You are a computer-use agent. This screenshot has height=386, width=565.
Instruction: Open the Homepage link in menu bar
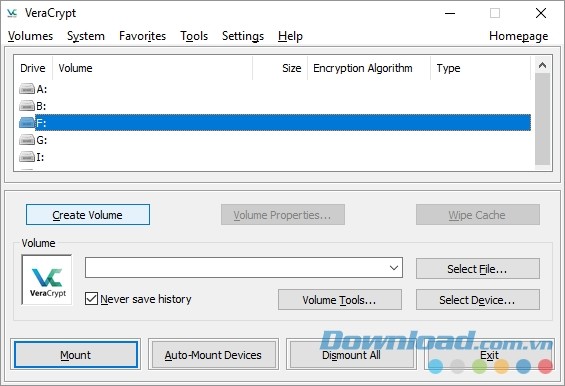519,36
